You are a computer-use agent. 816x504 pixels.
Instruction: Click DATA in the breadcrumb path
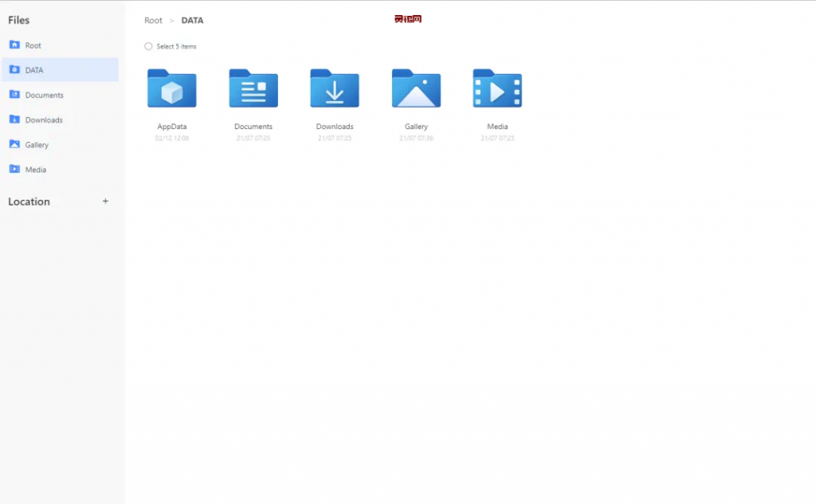tap(192, 21)
